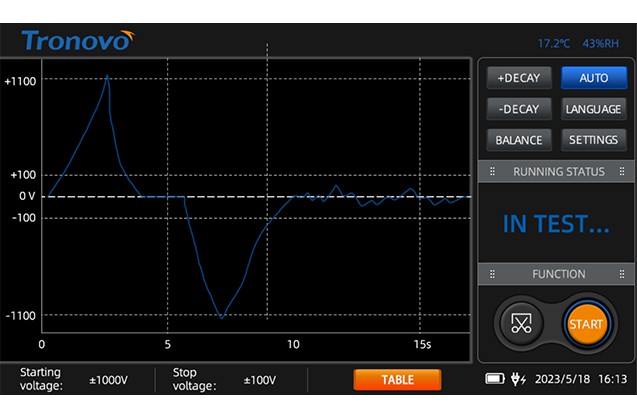Click left grip dots on Function header
This screenshot has width=637, height=418.
click(492, 274)
